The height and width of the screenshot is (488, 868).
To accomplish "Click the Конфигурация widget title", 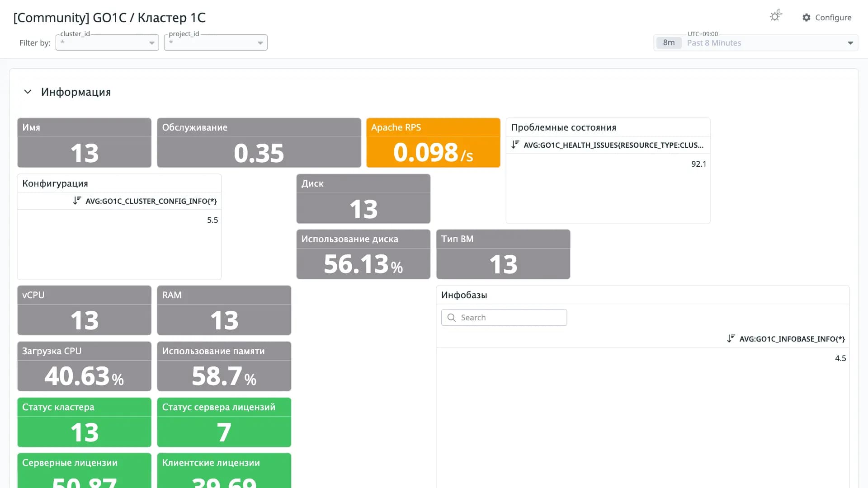I will point(55,183).
